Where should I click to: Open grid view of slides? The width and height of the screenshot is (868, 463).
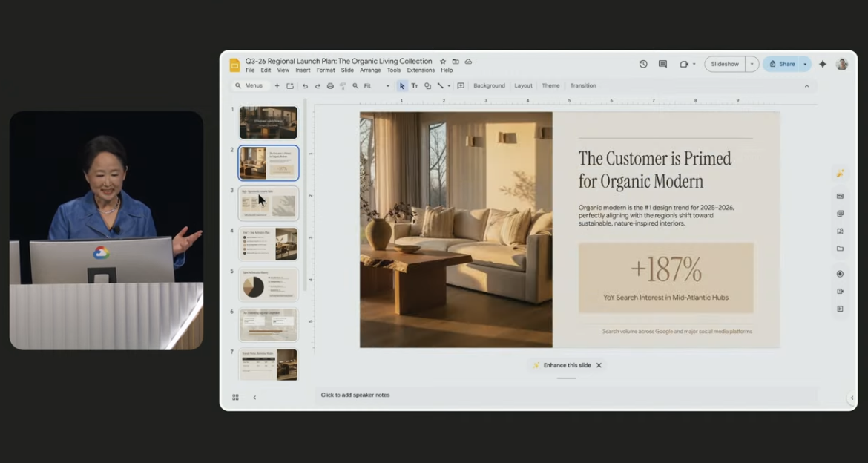coord(235,398)
